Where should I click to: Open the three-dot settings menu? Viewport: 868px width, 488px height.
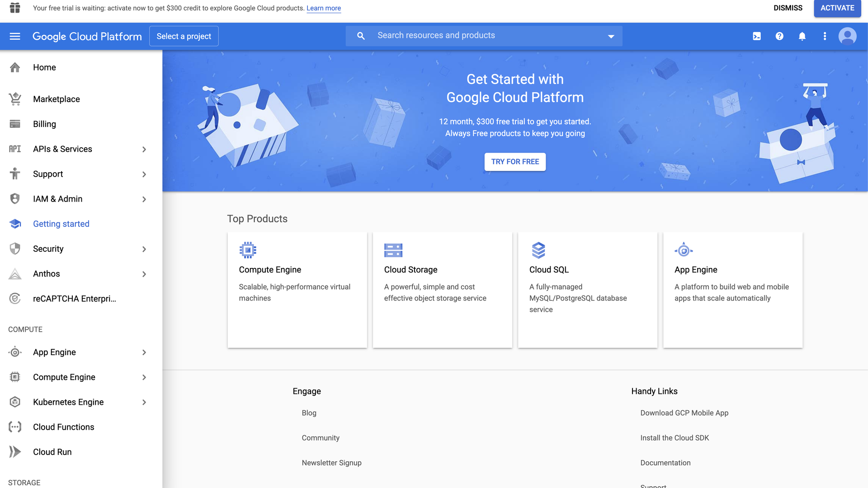pyautogui.click(x=825, y=36)
